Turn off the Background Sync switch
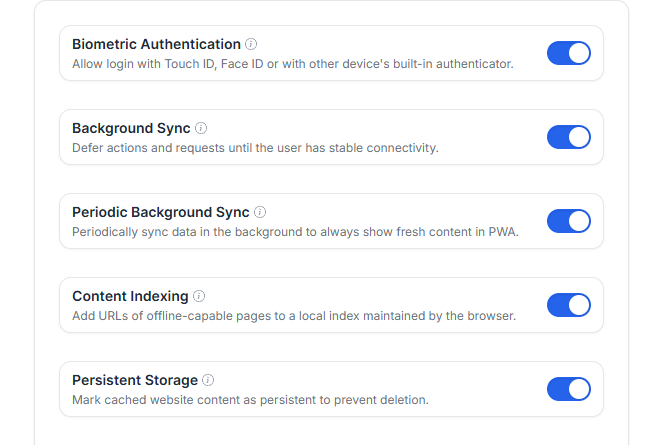This screenshot has height=445, width=665. pyautogui.click(x=568, y=137)
